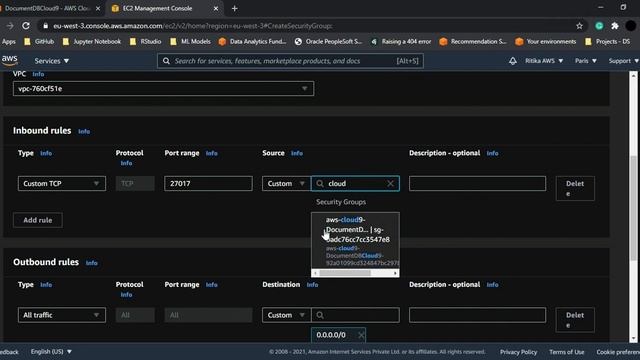This screenshot has width=640, height=360.
Task: Change language via English (US) dropdown
Action: click(51, 351)
